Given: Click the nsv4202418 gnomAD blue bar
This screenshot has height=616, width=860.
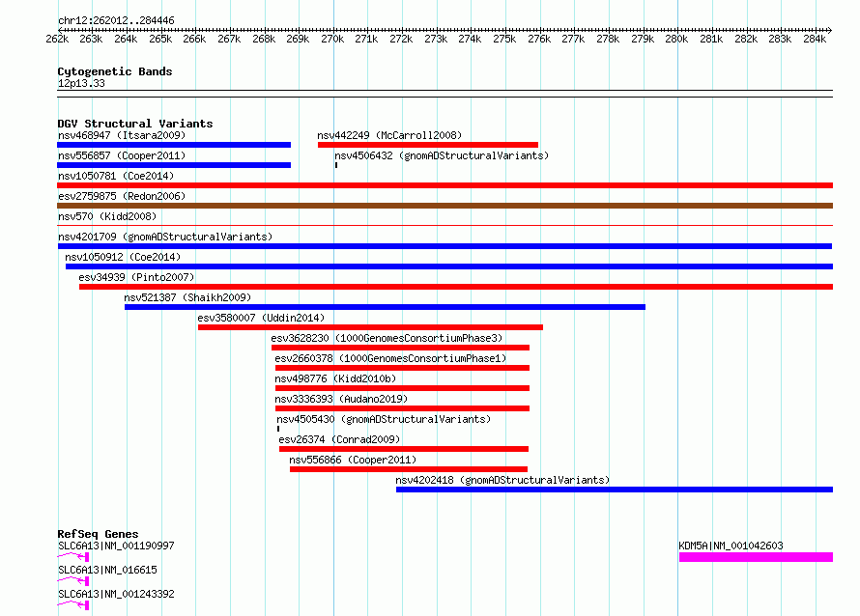Looking at the screenshot, I should pos(615,490).
